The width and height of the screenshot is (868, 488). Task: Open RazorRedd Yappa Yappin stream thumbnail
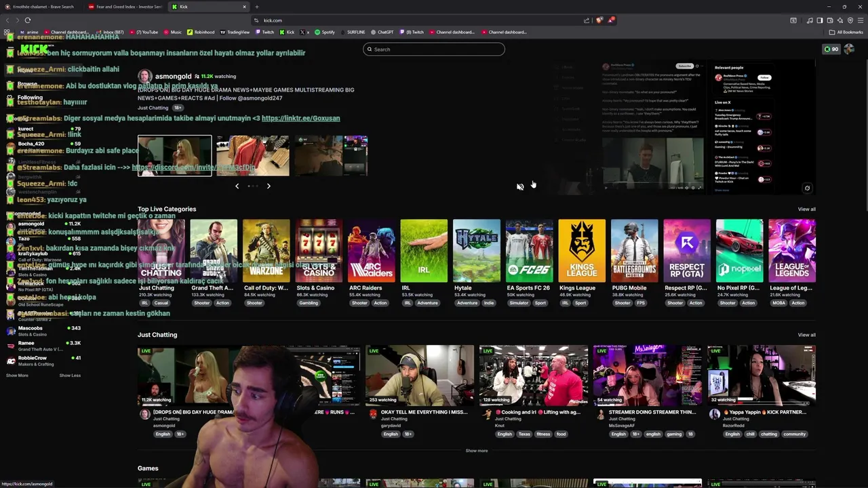[762, 375]
